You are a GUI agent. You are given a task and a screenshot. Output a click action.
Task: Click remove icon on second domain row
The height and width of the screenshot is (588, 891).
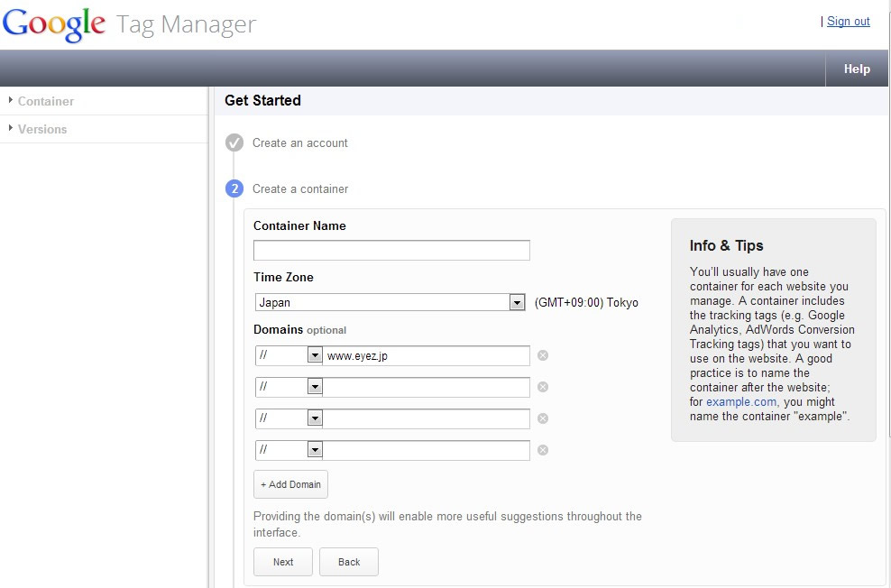543,387
